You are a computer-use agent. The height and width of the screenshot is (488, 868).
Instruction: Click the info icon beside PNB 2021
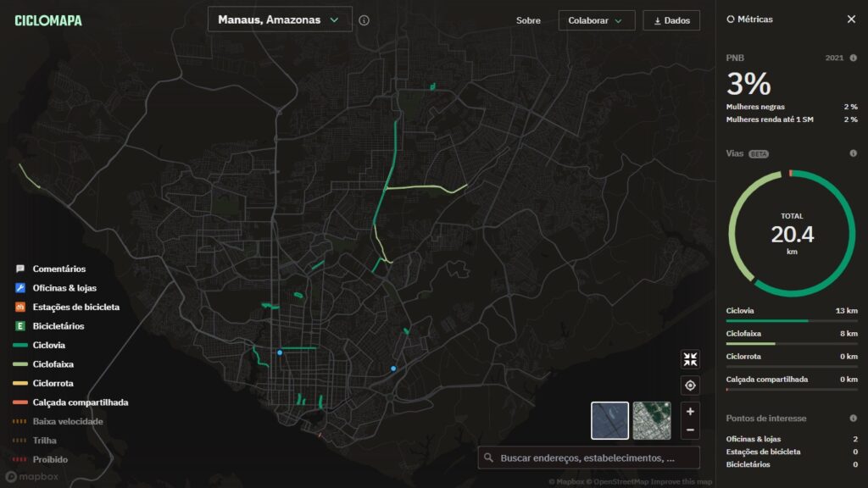pyautogui.click(x=853, y=58)
